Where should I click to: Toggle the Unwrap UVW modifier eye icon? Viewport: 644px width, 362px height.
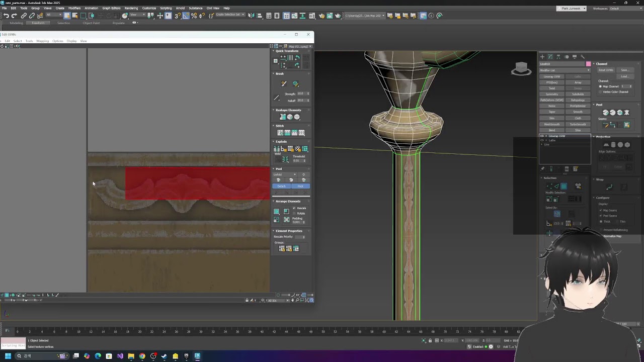click(542, 136)
